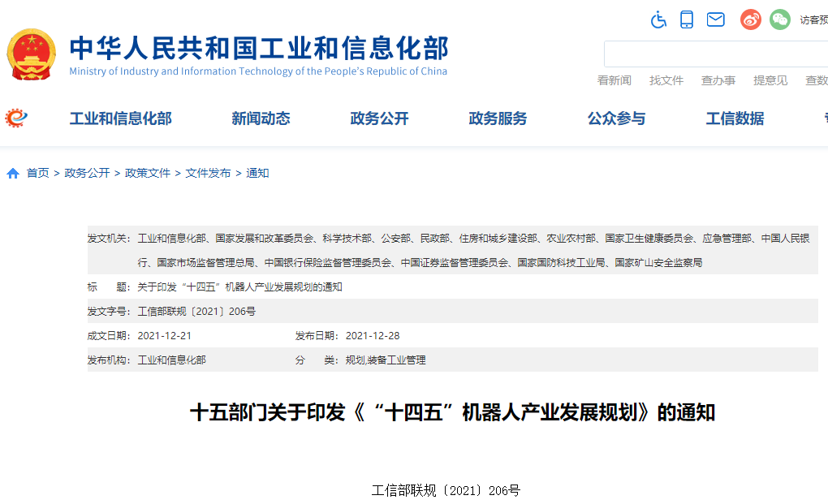
Task: Open the 新闻动态 navigation menu
Action: coord(260,118)
